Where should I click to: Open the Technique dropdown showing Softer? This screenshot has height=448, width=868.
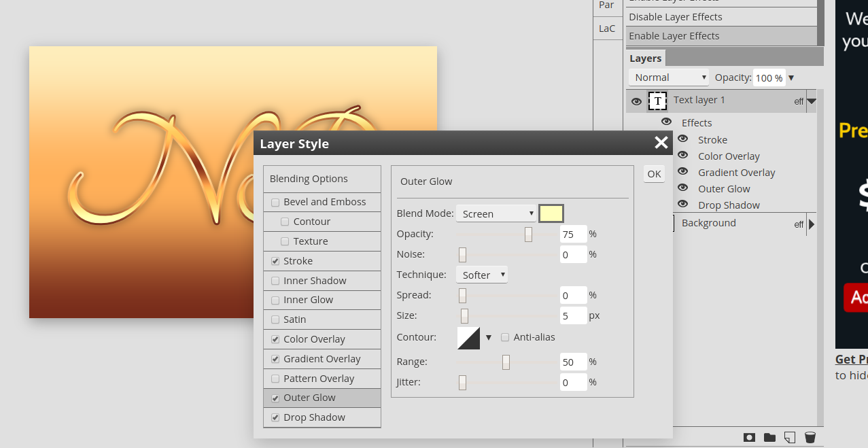[481, 275]
